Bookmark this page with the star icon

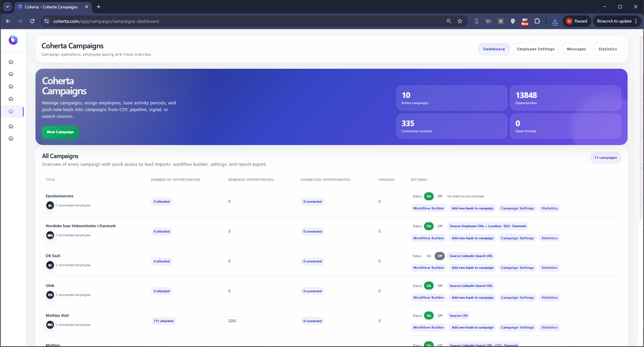[460, 21]
